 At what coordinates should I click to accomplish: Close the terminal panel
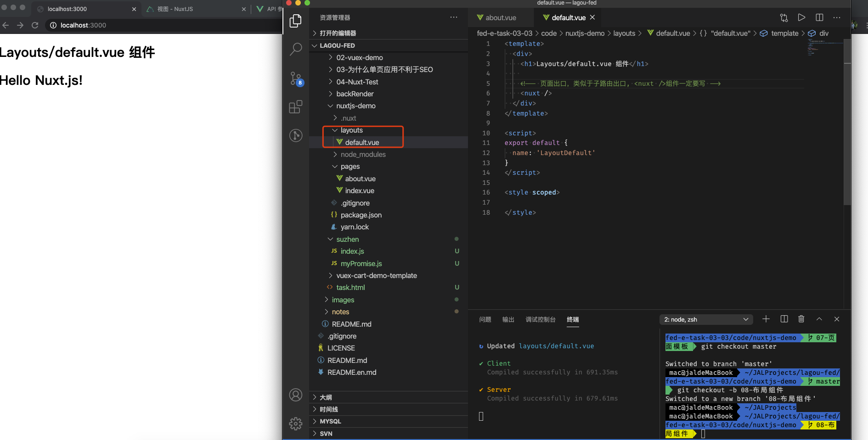tap(837, 319)
